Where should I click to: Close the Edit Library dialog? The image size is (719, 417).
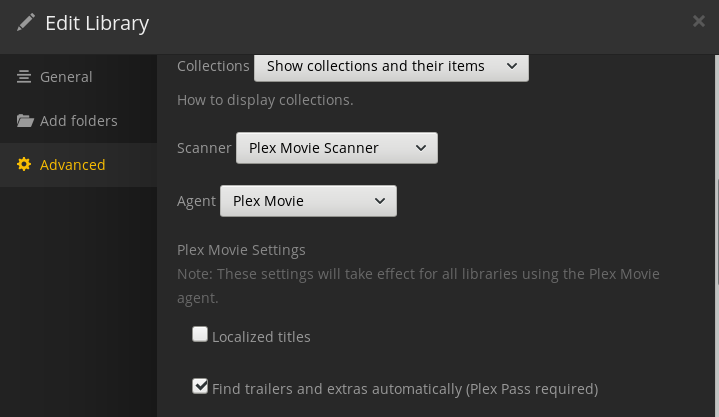click(698, 21)
